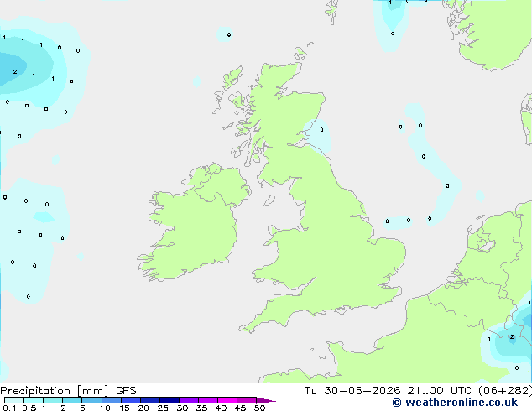Click the '2' value near the Belgium-Germany border
Image resolution: width=532 pixels, height=411 pixels.
coord(512,336)
